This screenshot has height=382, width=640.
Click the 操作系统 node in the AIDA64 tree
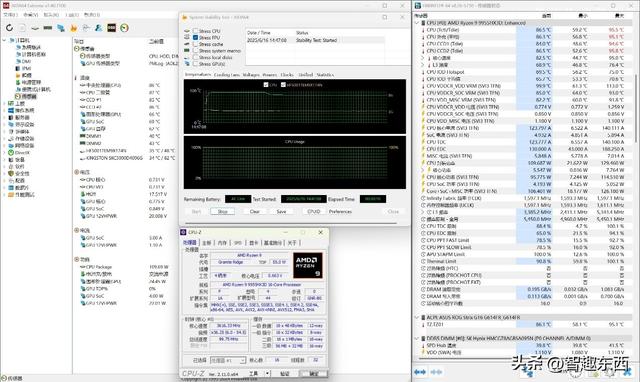[21, 110]
